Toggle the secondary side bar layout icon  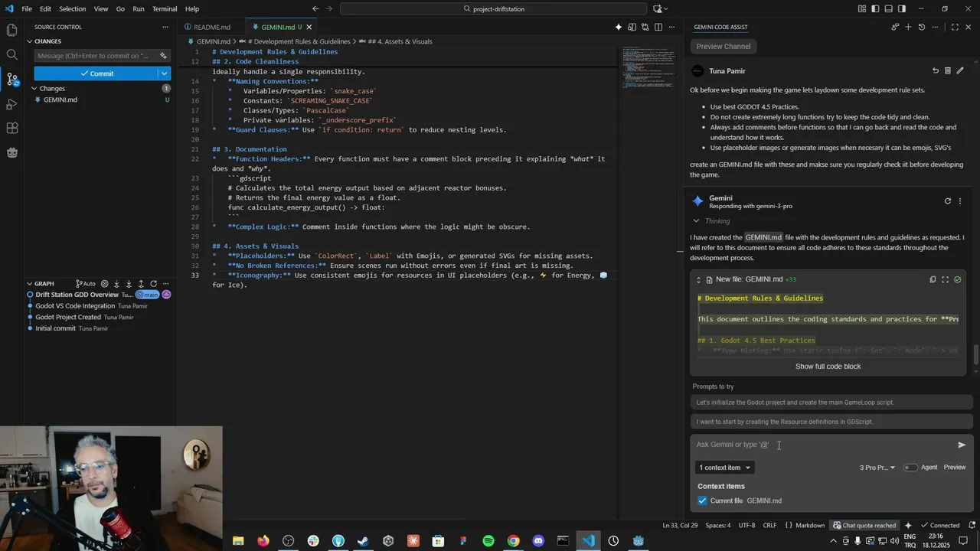click(x=901, y=8)
